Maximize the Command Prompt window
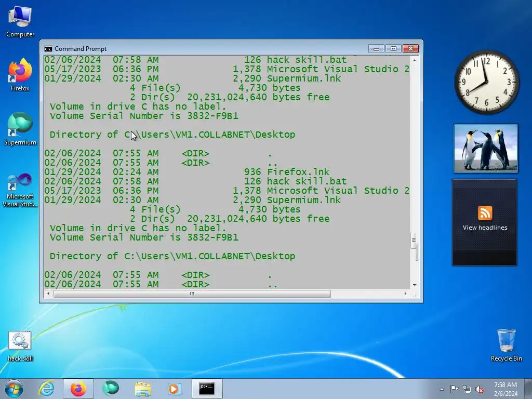Image resolution: width=532 pixels, height=399 pixels. pos(393,49)
